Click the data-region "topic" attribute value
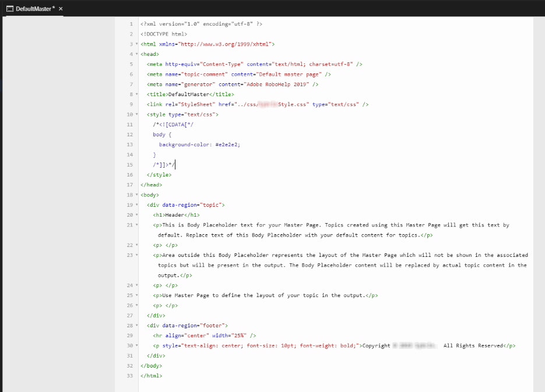 point(210,205)
